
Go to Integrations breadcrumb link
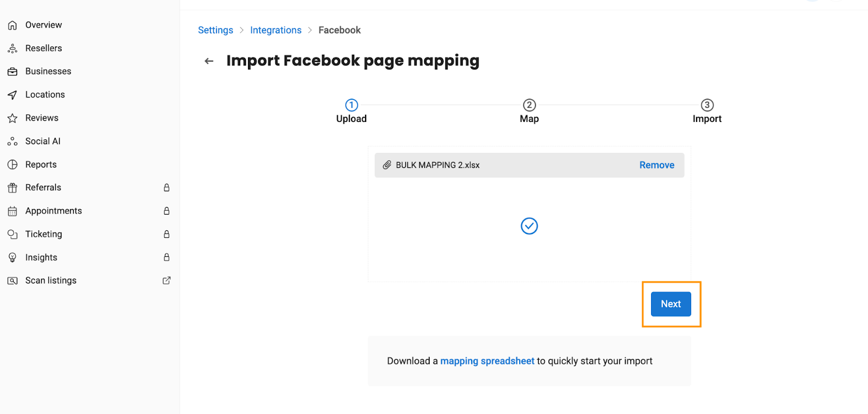pyautogui.click(x=276, y=30)
